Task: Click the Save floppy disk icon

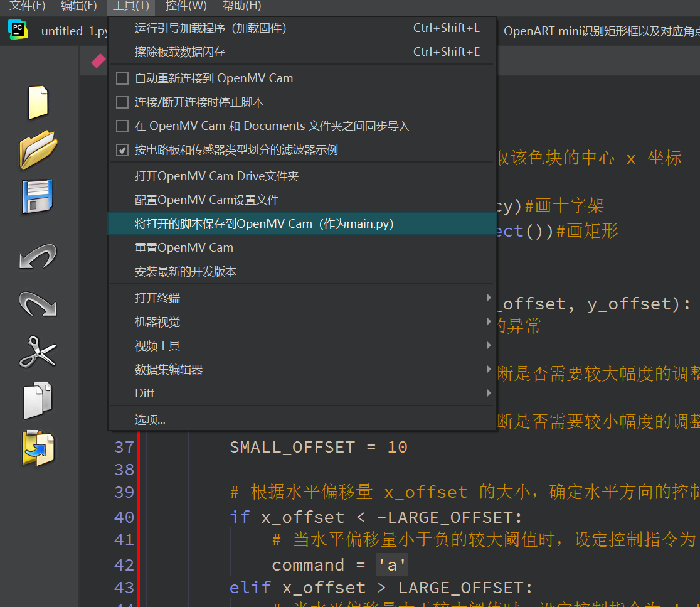Action: tap(38, 196)
